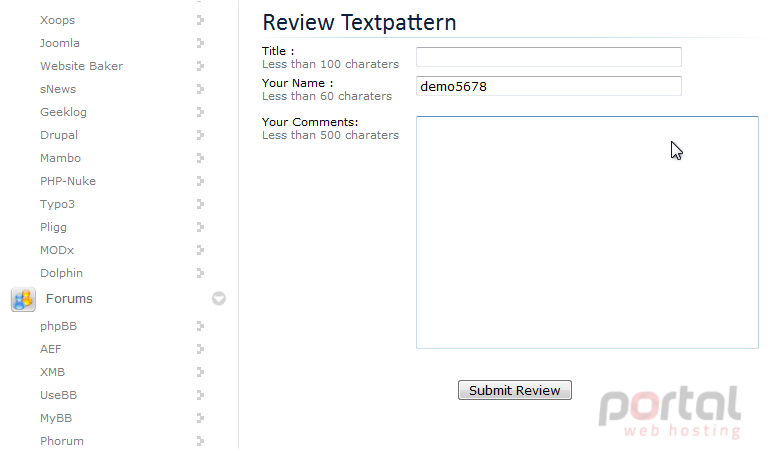The width and height of the screenshot is (776, 450).
Task: Click the arrow icon beside XMB
Action: click(x=200, y=372)
